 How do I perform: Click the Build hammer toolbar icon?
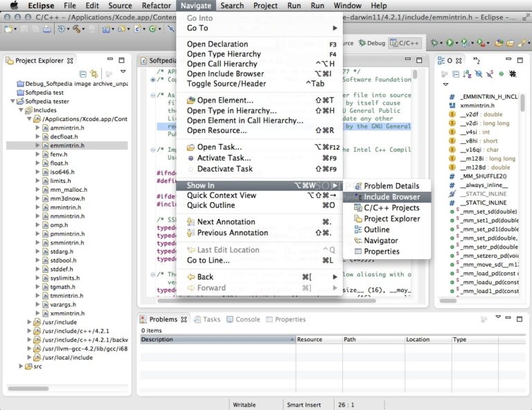[76, 29]
